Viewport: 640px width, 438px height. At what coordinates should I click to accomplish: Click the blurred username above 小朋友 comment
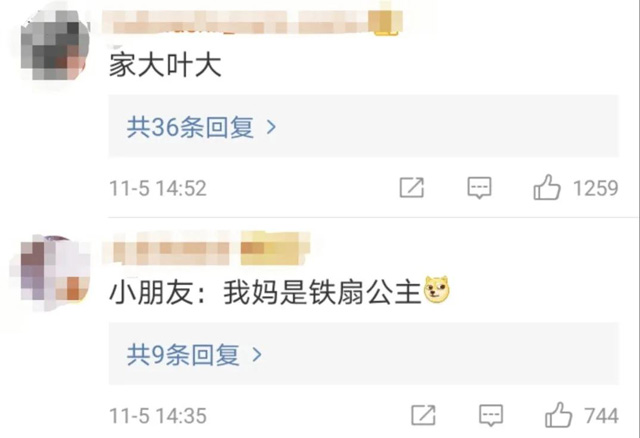point(173,248)
